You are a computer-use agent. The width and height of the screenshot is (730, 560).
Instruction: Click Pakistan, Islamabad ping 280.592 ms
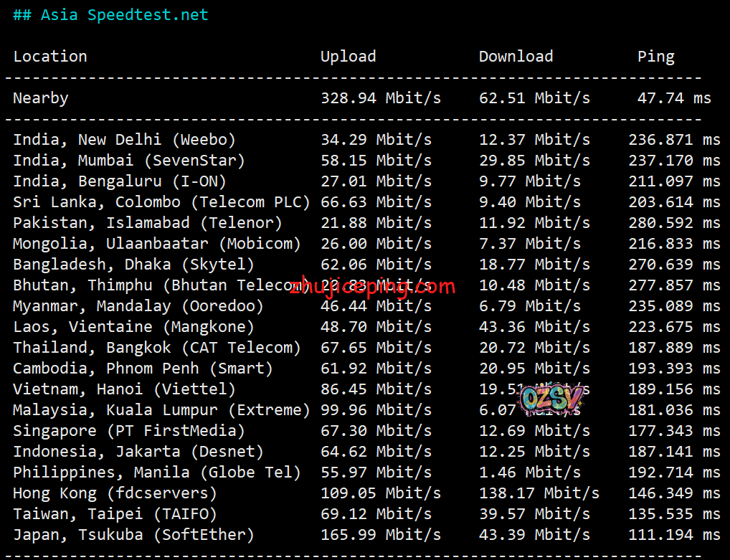[x=673, y=223]
